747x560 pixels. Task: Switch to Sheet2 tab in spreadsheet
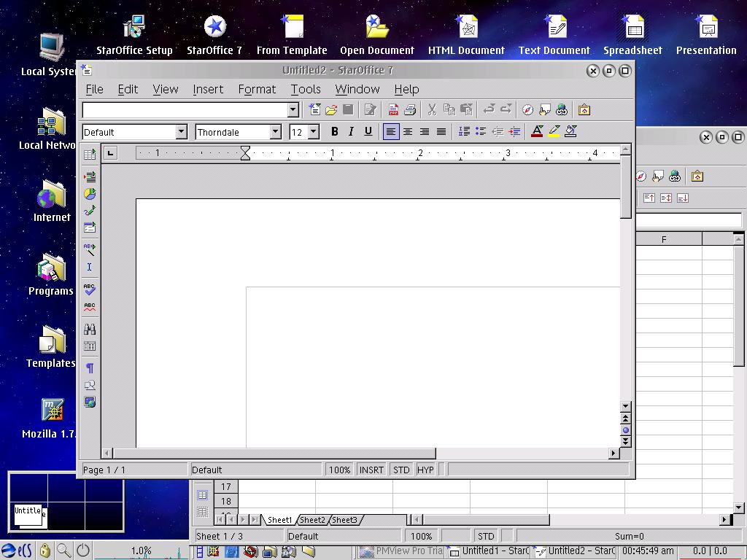coord(312,520)
